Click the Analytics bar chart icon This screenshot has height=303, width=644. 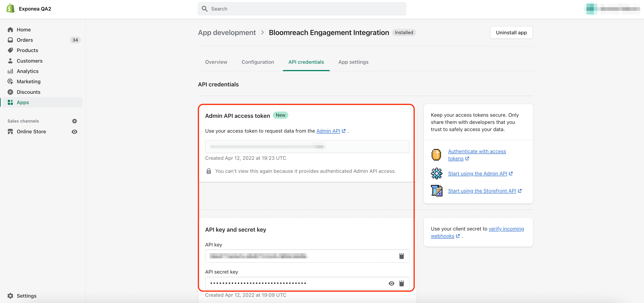pos(10,71)
